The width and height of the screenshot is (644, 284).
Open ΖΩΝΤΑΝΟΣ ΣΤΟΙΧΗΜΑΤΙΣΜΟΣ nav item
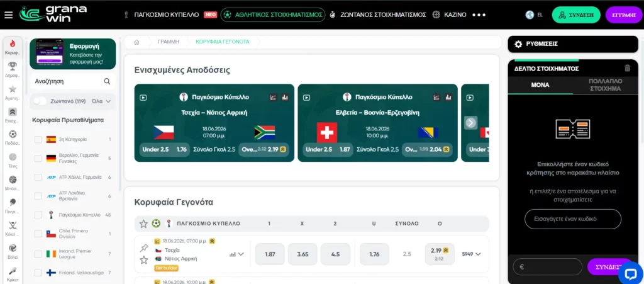tap(378, 14)
